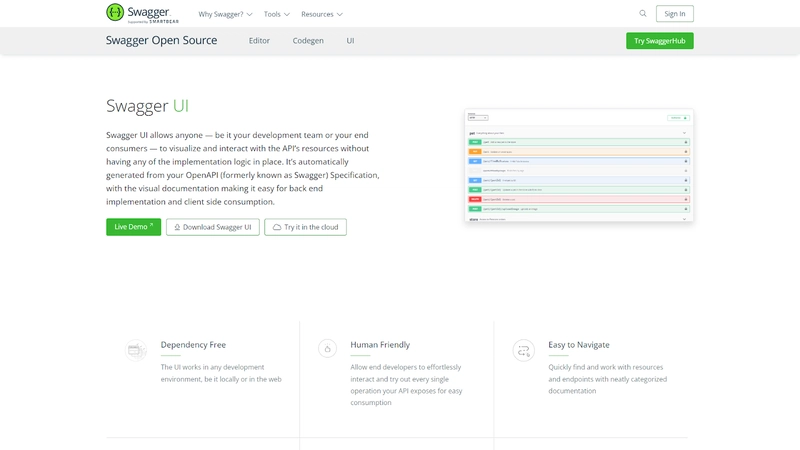Click the Swagger logo icon
Image resolution: width=800 pixels, height=450 pixels.
(115, 12)
